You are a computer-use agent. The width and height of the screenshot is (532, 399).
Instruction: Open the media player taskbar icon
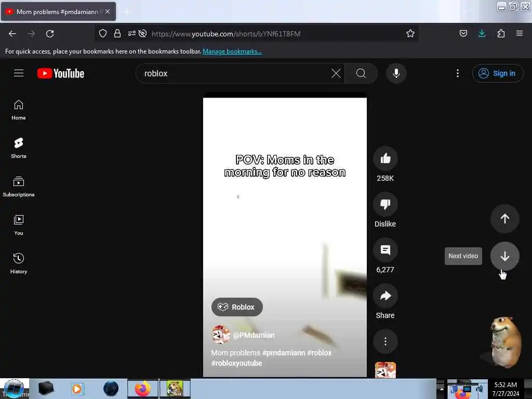pos(77,389)
